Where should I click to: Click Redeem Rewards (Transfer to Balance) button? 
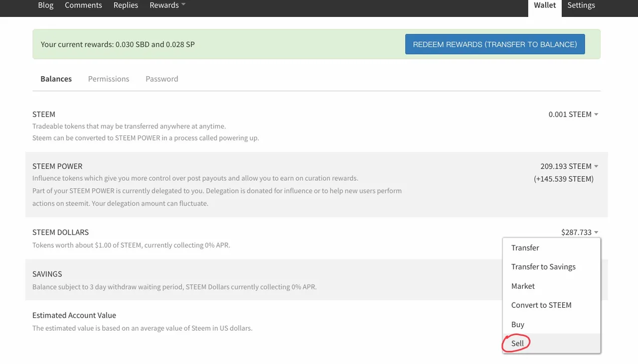click(x=495, y=44)
